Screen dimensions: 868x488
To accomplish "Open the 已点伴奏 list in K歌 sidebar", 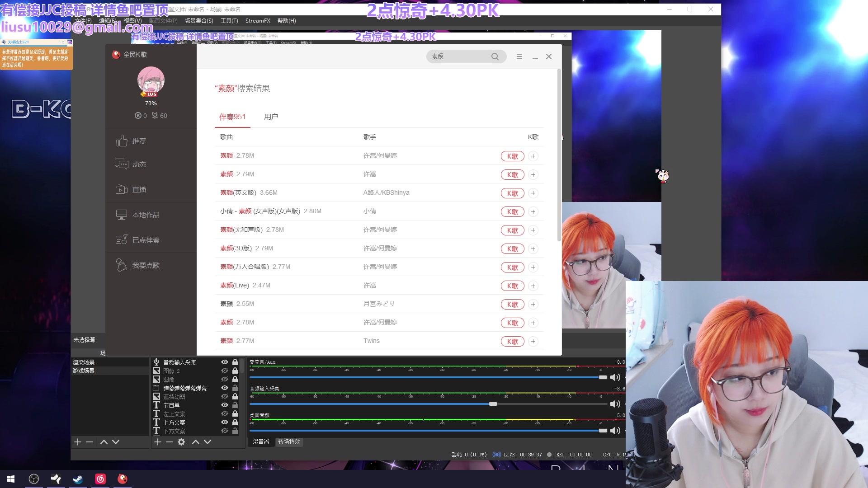I will [x=121, y=240].
